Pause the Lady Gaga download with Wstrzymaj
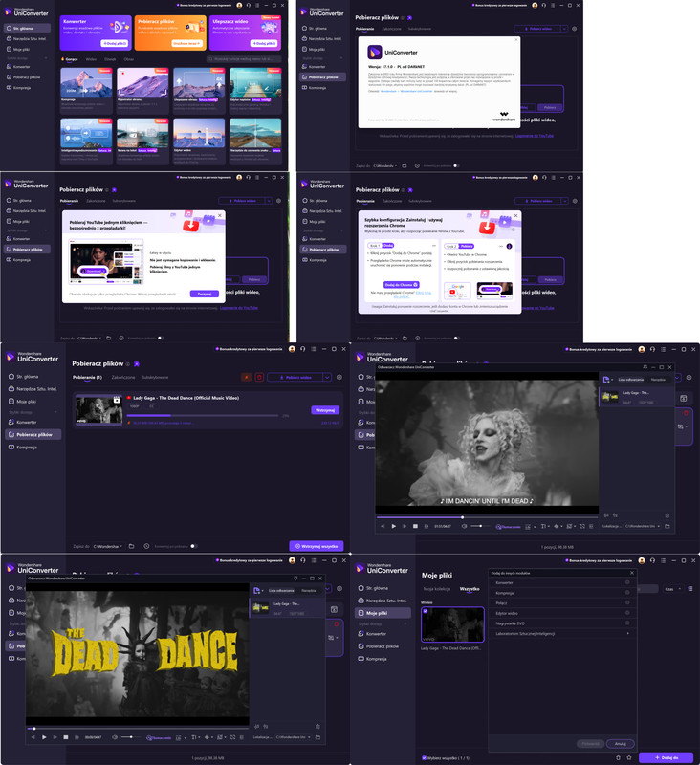Image resolution: width=700 pixels, height=765 pixels. click(325, 410)
